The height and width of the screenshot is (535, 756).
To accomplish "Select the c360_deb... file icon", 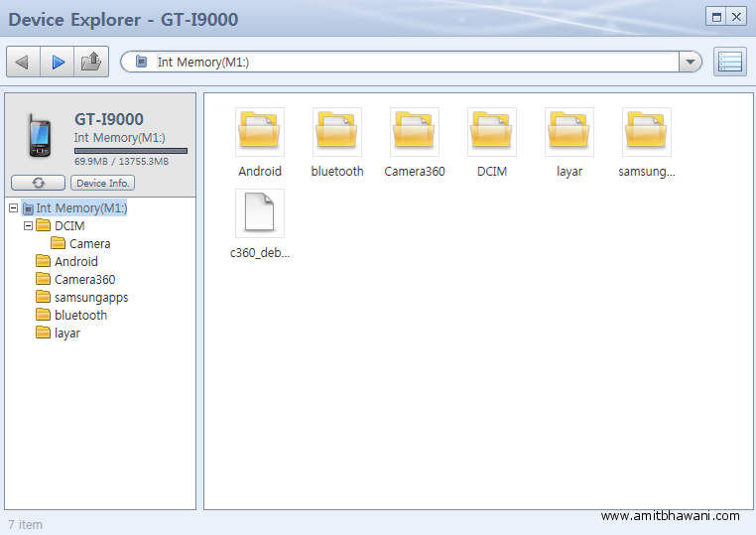I will coord(260,213).
